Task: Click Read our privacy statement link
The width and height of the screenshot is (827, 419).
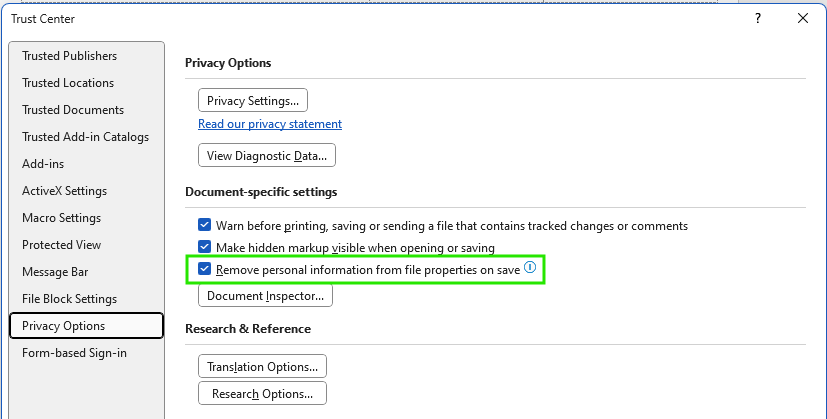Action: point(270,124)
